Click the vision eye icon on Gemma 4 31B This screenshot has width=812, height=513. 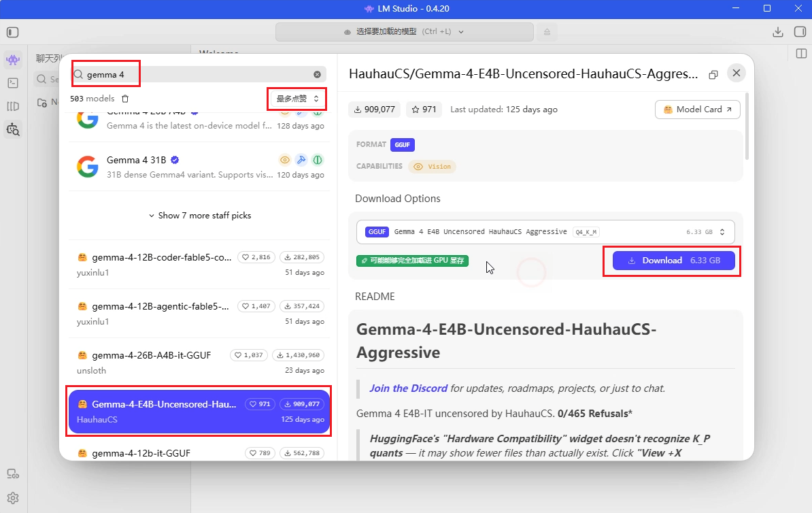point(285,160)
